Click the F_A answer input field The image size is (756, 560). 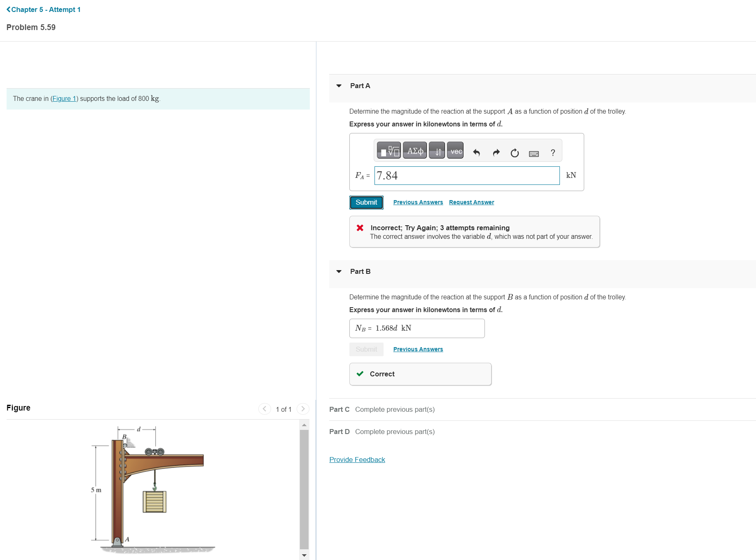[467, 175]
